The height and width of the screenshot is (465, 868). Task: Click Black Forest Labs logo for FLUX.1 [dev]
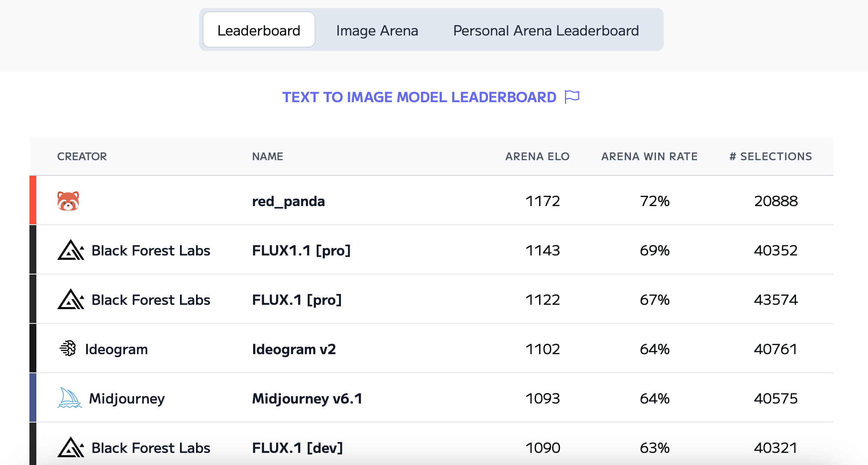71,447
